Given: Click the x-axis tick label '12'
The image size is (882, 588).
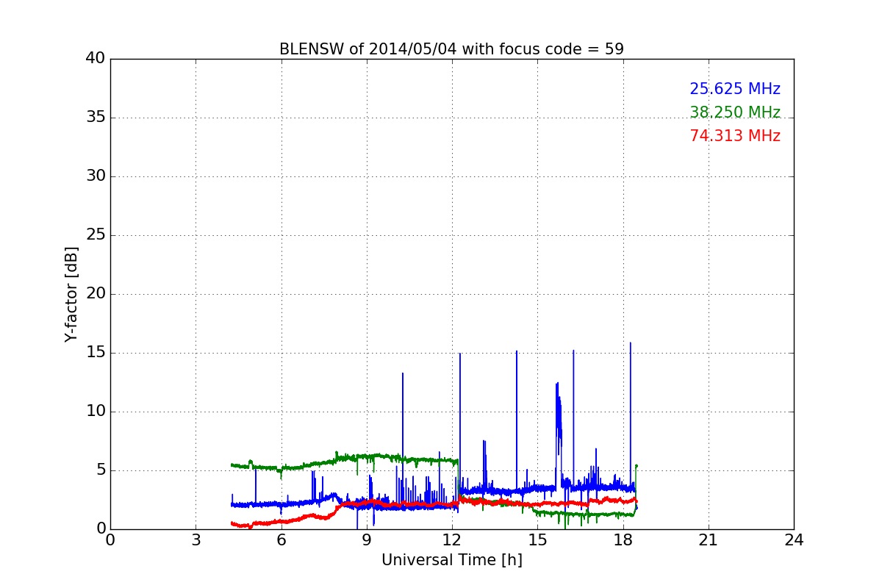Looking at the screenshot, I should pyautogui.click(x=452, y=540).
